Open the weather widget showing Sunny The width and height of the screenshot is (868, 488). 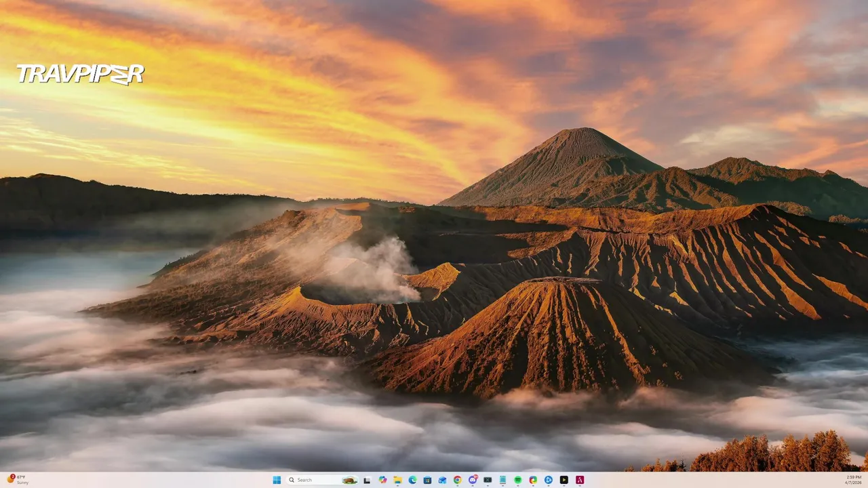[18, 480]
